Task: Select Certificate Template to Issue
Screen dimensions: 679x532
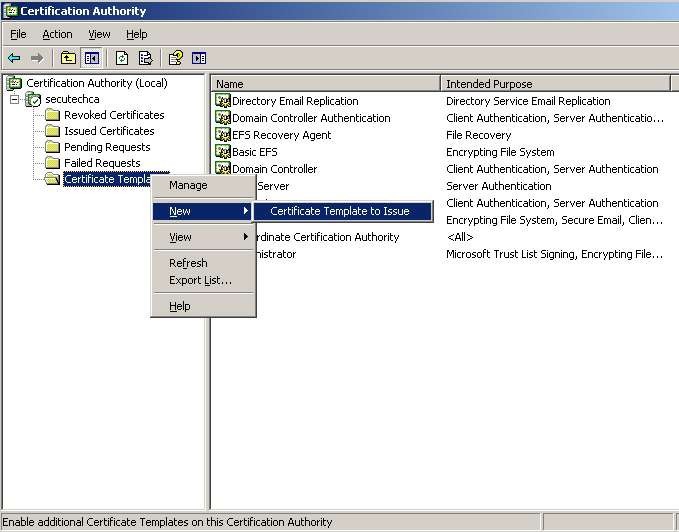Action: [343, 211]
